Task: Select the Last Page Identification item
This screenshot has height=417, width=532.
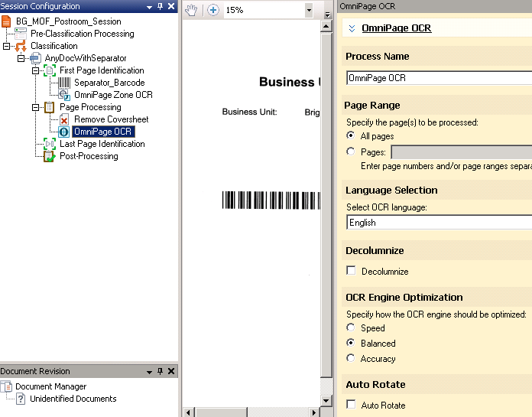Action: (x=102, y=144)
